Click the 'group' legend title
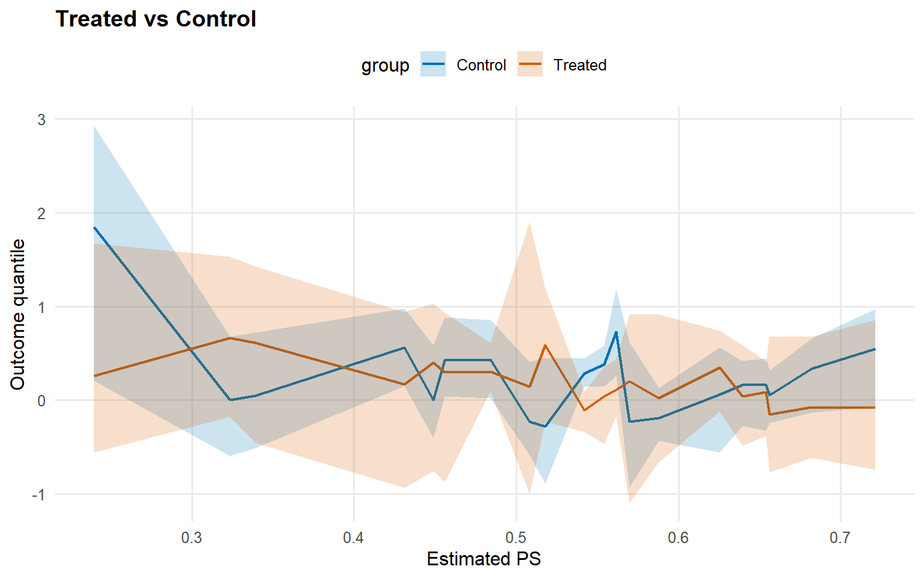Image resolution: width=924 pixels, height=578 pixels. pyautogui.click(x=385, y=66)
